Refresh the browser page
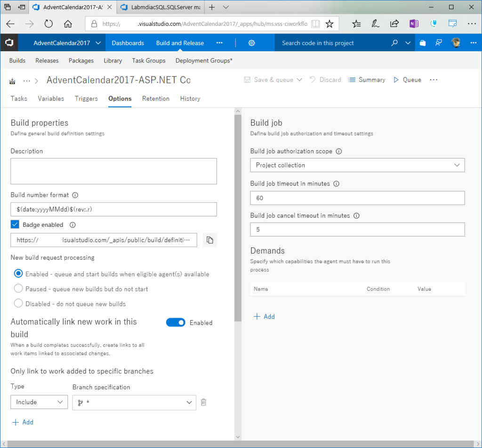The height and width of the screenshot is (448, 482). pyautogui.click(x=48, y=24)
